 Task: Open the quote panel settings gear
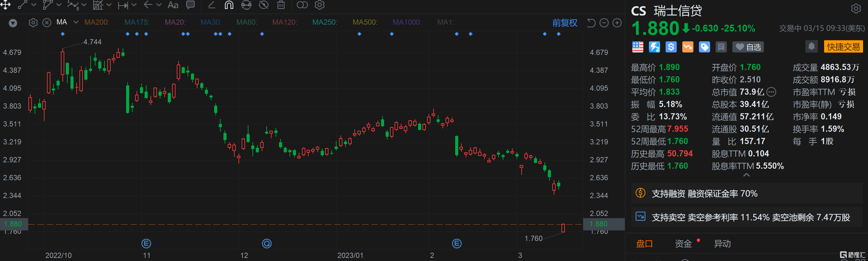[x=856, y=8]
